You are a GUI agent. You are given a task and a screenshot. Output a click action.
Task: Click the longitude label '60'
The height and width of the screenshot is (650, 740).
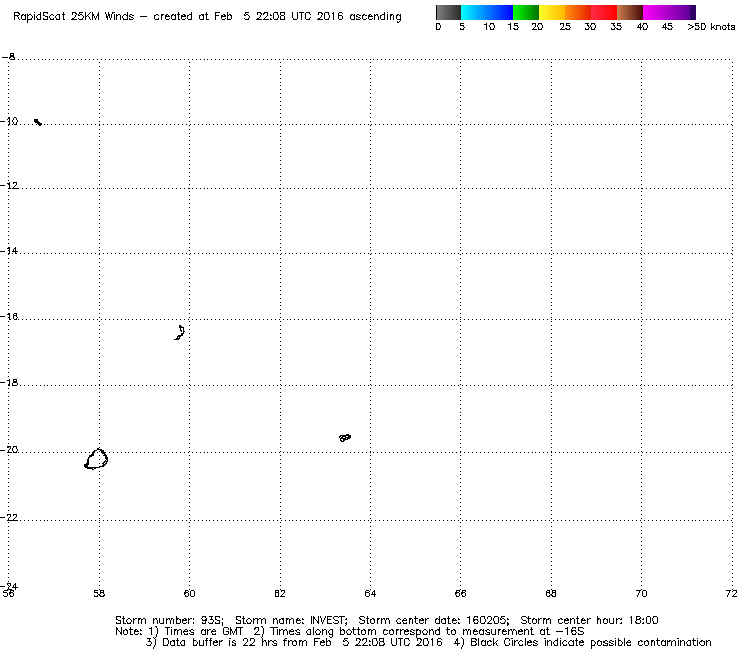click(x=189, y=593)
